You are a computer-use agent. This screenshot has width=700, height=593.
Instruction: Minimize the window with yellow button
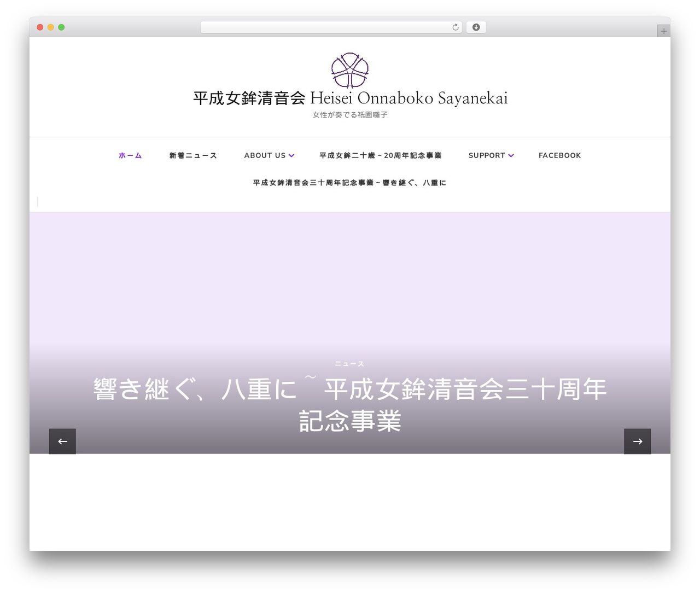tap(51, 27)
